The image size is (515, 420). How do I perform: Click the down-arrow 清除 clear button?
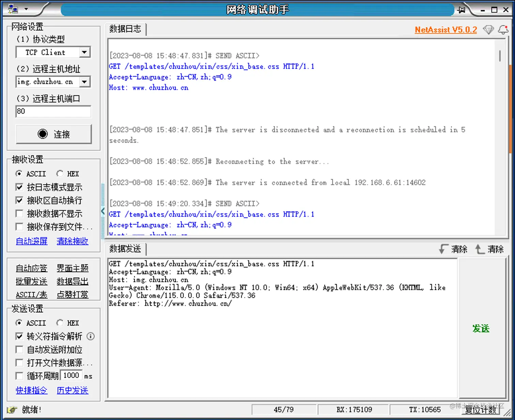[453, 249]
